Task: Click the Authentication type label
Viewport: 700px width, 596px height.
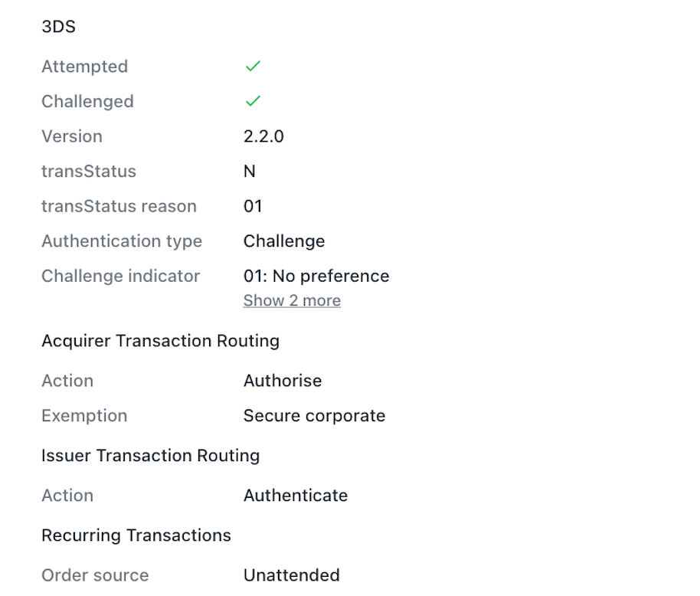Action: (x=122, y=241)
